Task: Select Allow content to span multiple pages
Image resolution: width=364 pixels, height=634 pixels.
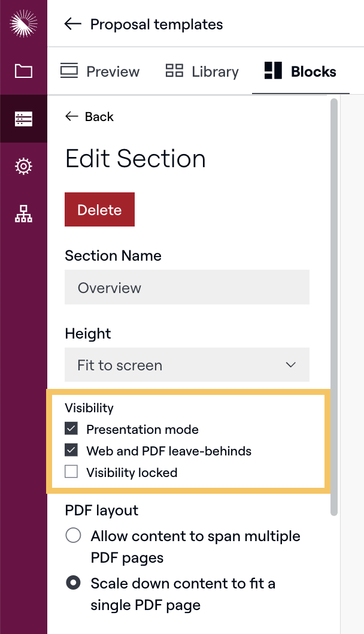Action: pyautogui.click(x=74, y=536)
